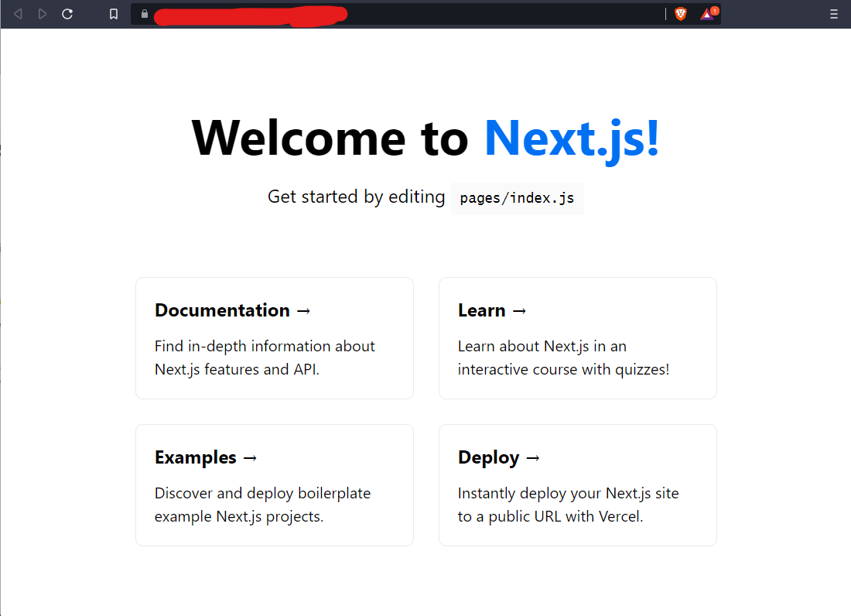Go back to the previous page
Viewport: 851px width, 616px height.
pos(18,14)
